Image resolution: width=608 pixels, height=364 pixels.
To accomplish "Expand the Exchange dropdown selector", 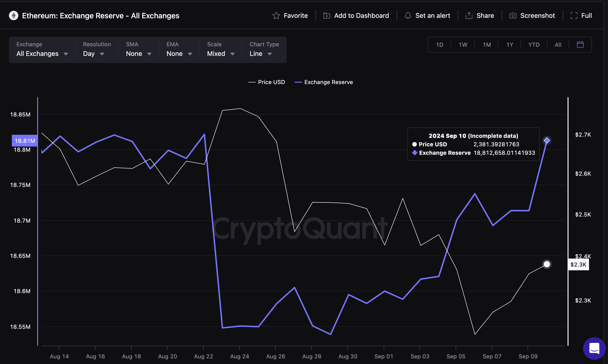I will pyautogui.click(x=42, y=53).
